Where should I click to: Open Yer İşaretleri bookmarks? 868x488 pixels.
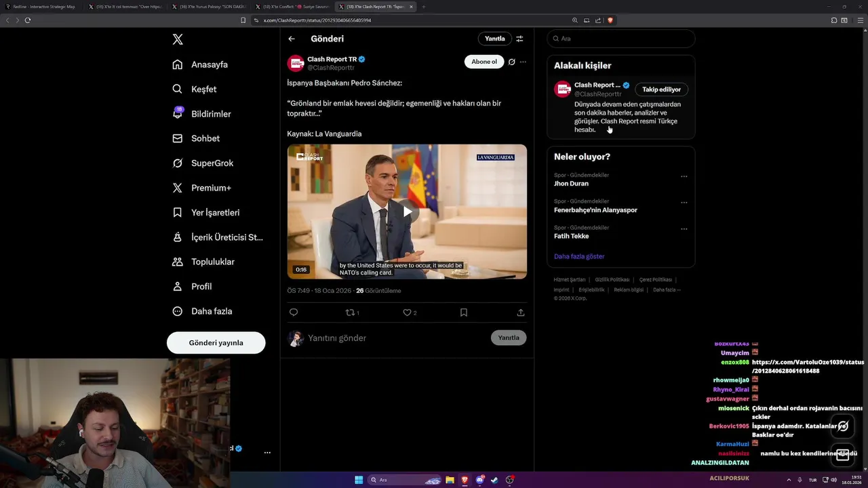coord(205,212)
